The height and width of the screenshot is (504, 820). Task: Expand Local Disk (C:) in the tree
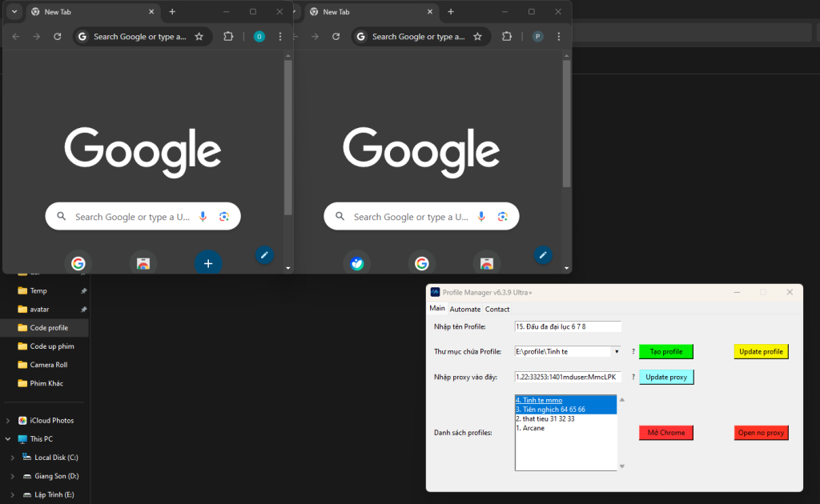[x=13, y=458]
